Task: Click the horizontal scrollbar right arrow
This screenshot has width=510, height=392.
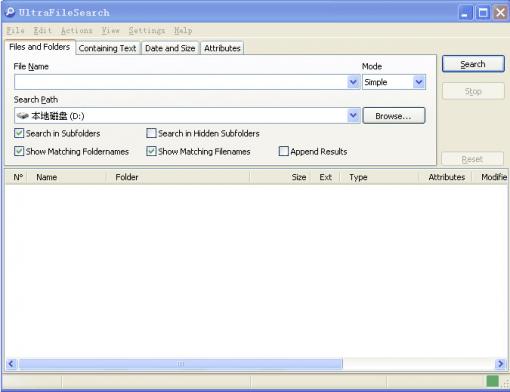Action: 500,364
